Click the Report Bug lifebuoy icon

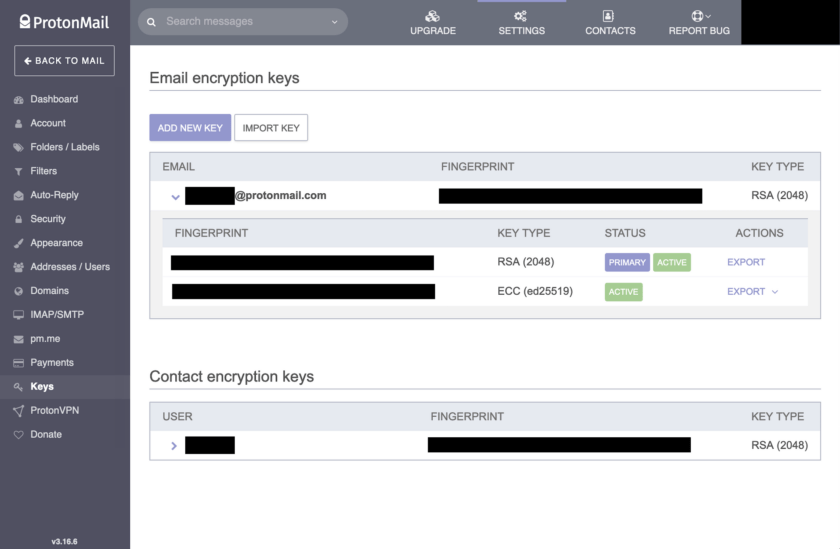(x=696, y=16)
